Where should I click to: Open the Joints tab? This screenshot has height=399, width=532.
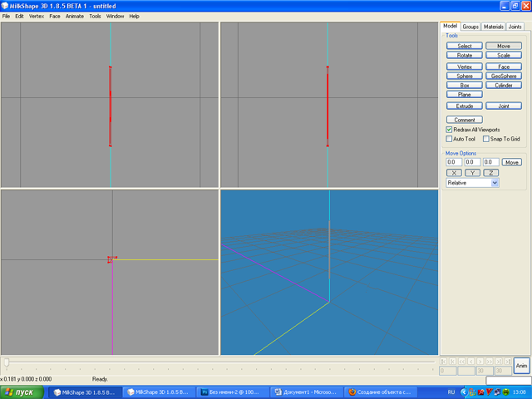point(515,27)
